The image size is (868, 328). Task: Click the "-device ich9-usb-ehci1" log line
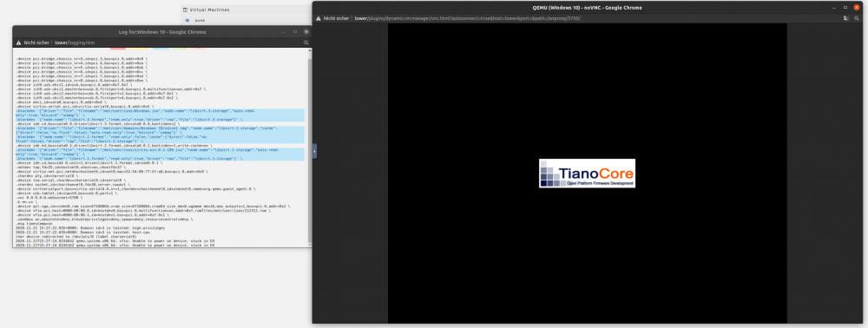(x=74, y=85)
